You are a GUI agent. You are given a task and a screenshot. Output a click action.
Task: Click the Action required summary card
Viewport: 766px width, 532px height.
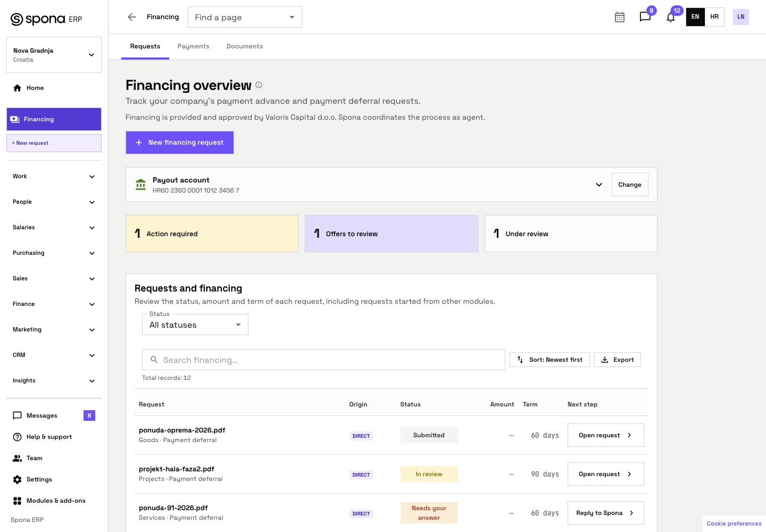click(x=212, y=234)
